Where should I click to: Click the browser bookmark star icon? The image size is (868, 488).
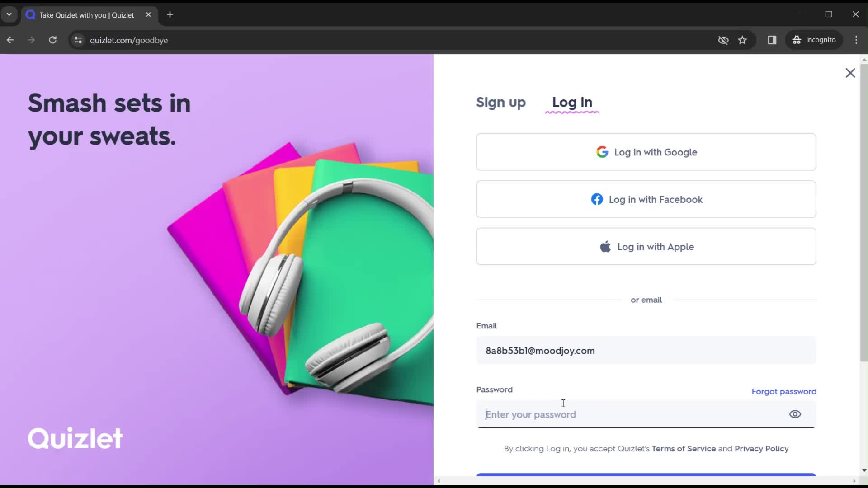pyautogui.click(x=742, y=40)
